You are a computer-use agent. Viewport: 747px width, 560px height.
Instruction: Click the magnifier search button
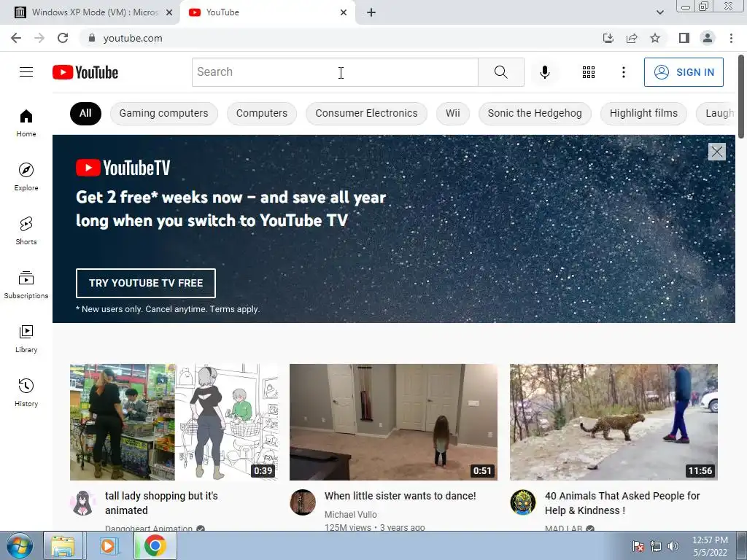tap(500, 72)
